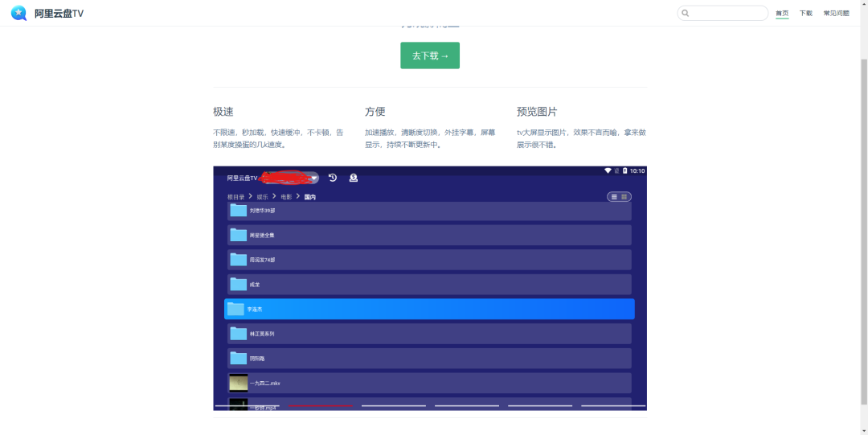Click the 10:10 clock in preview
This screenshot has width=868, height=435.
click(x=637, y=170)
